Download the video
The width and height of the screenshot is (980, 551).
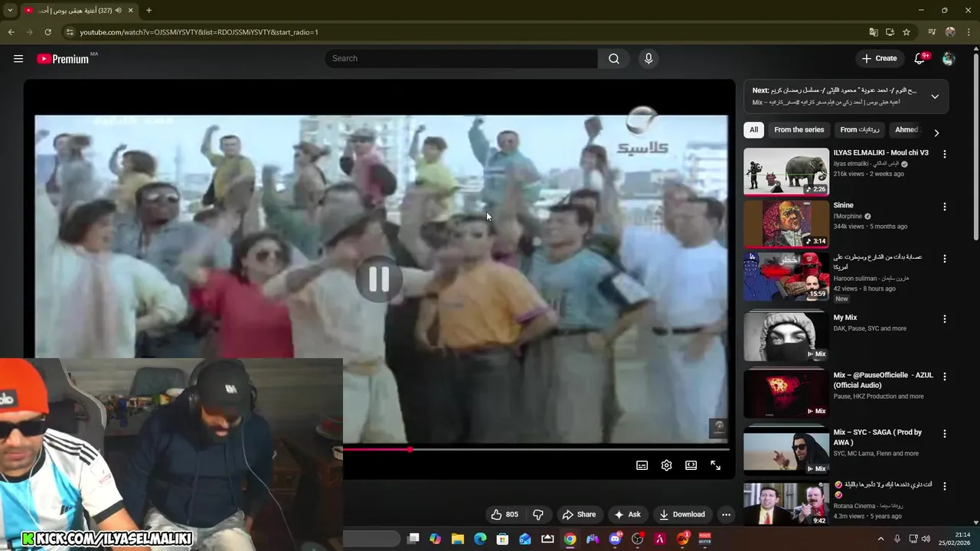(x=682, y=514)
